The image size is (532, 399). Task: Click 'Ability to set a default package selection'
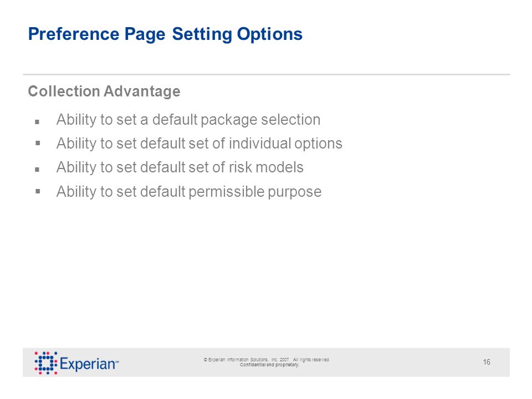[188, 120]
